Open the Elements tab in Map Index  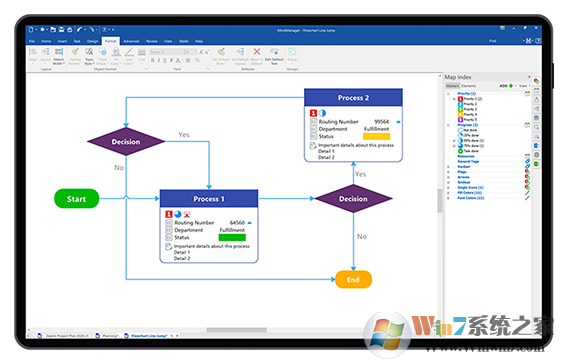(468, 86)
